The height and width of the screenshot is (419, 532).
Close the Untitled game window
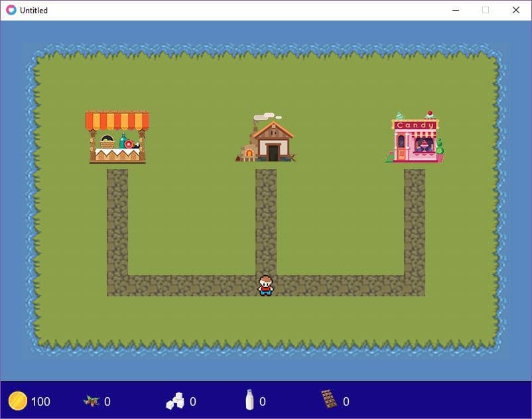tap(515, 10)
